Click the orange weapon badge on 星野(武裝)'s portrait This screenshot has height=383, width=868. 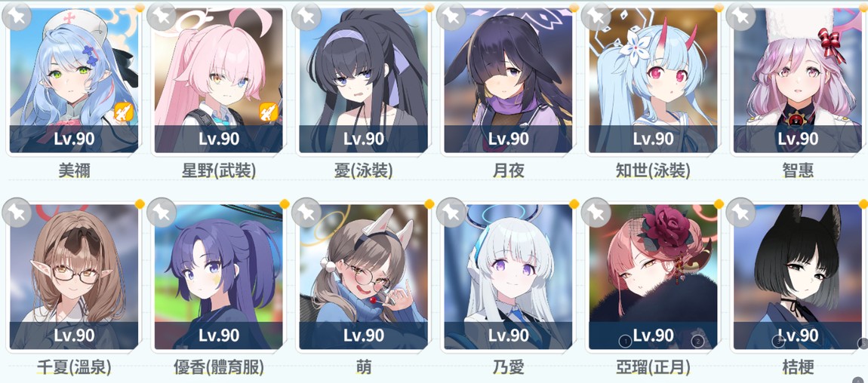[269, 113]
